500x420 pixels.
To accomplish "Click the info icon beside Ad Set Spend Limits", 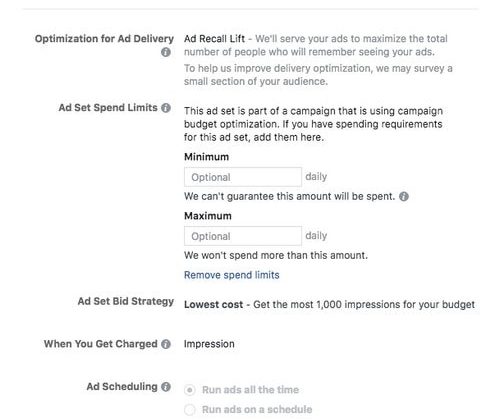I will (x=166, y=108).
